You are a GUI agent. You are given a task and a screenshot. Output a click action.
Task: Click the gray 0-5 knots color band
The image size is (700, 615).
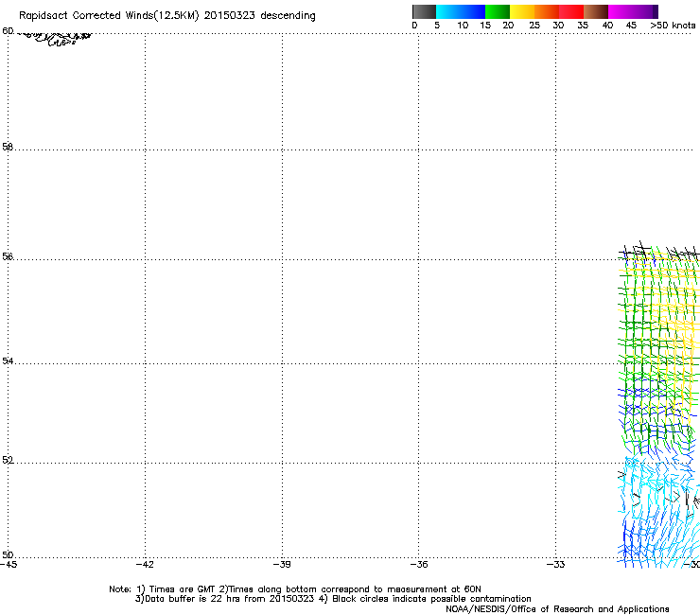(x=424, y=11)
